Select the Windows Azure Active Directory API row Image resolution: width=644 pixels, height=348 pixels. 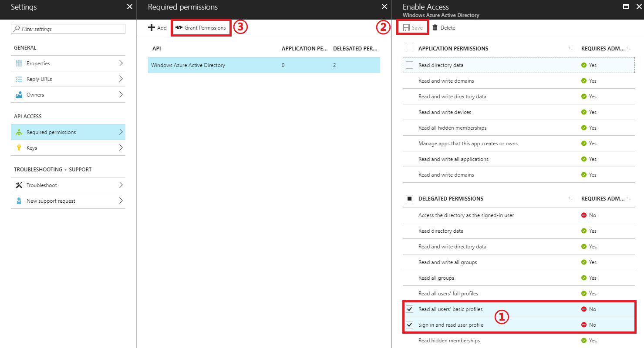(264, 65)
